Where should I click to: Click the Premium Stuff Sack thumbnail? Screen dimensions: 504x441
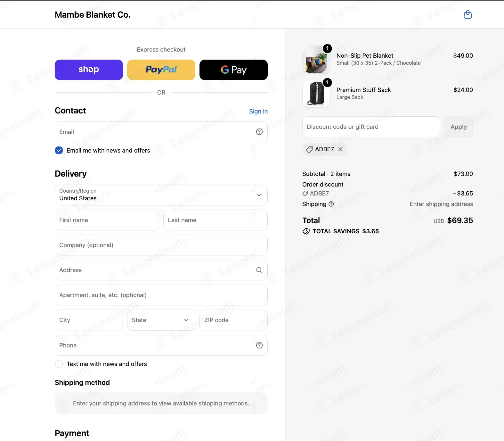pyautogui.click(x=316, y=94)
